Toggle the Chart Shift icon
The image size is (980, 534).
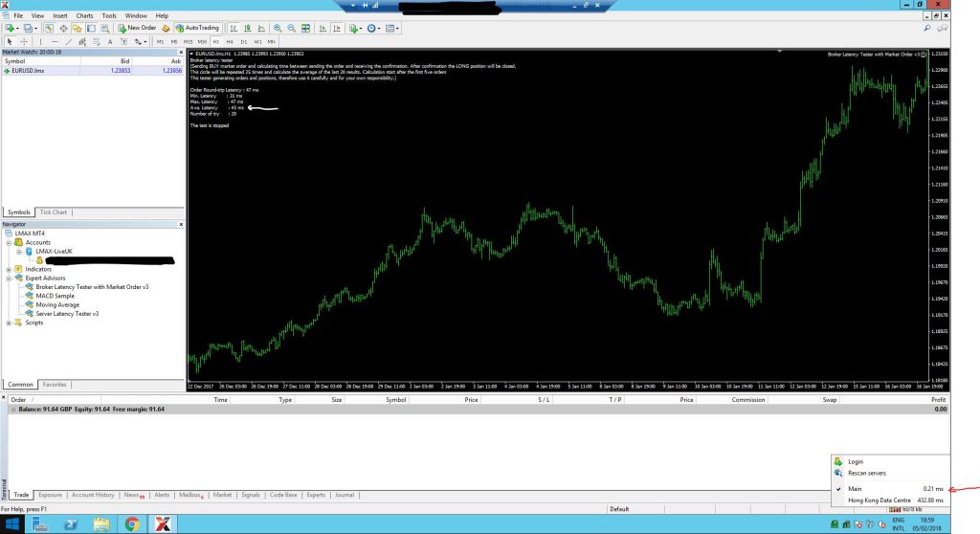tap(337, 28)
